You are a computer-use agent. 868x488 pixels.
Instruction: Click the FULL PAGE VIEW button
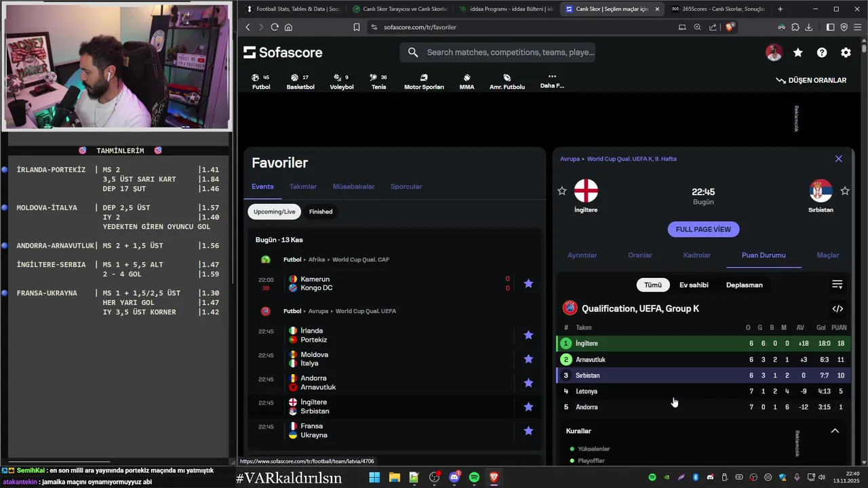coord(703,229)
